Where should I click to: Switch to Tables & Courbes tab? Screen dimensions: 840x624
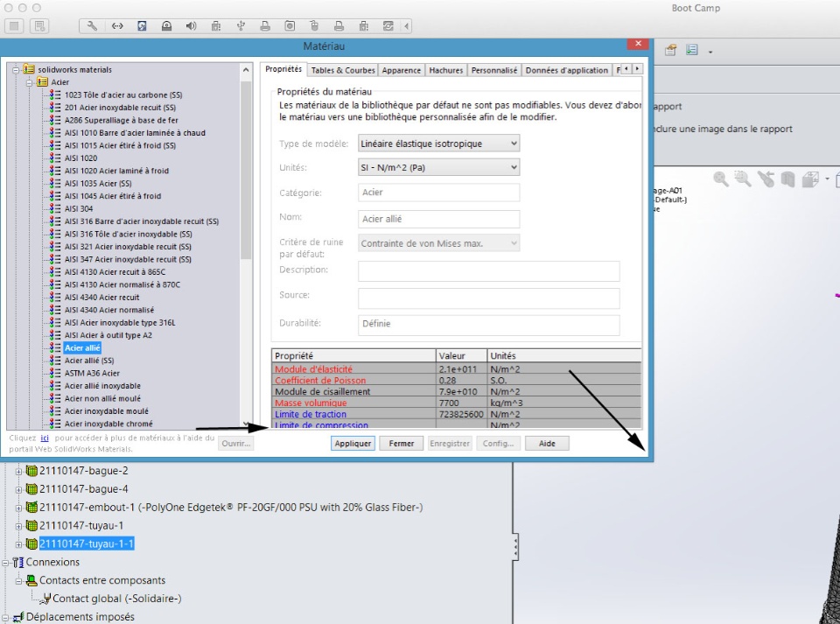343,70
